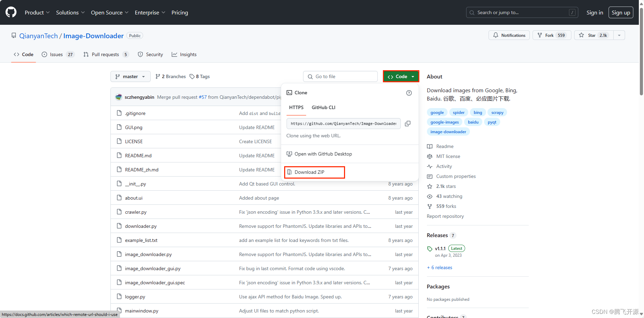Open the Insights tab

point(184,54)
